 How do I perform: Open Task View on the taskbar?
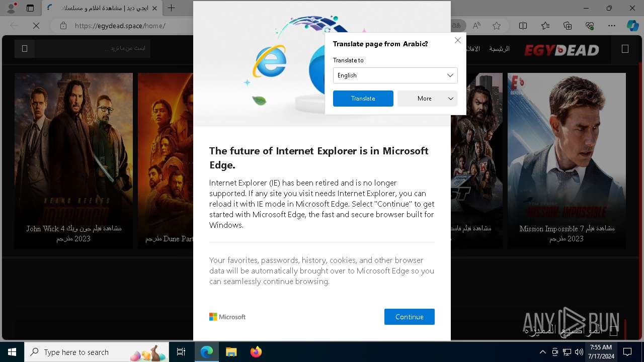[x=182, y=352]
